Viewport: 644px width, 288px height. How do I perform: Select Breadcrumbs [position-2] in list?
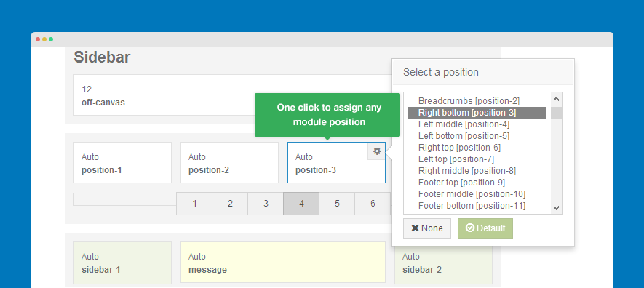469,101
